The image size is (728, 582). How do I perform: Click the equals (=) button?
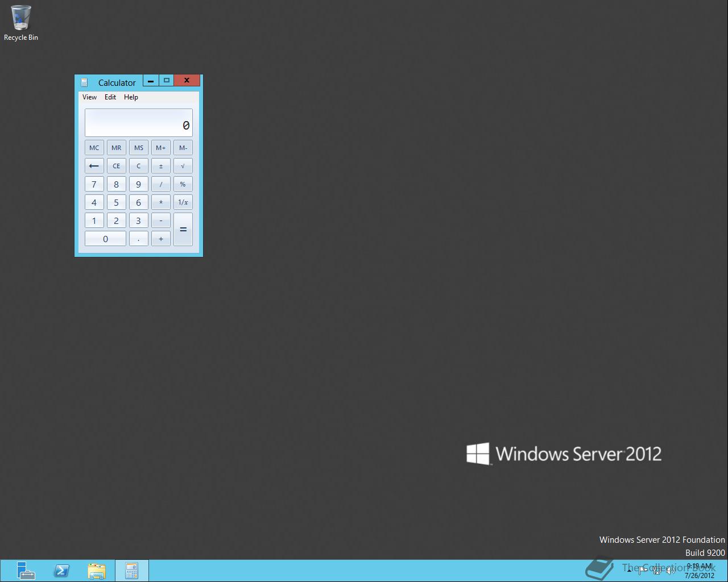pos(183,230)
